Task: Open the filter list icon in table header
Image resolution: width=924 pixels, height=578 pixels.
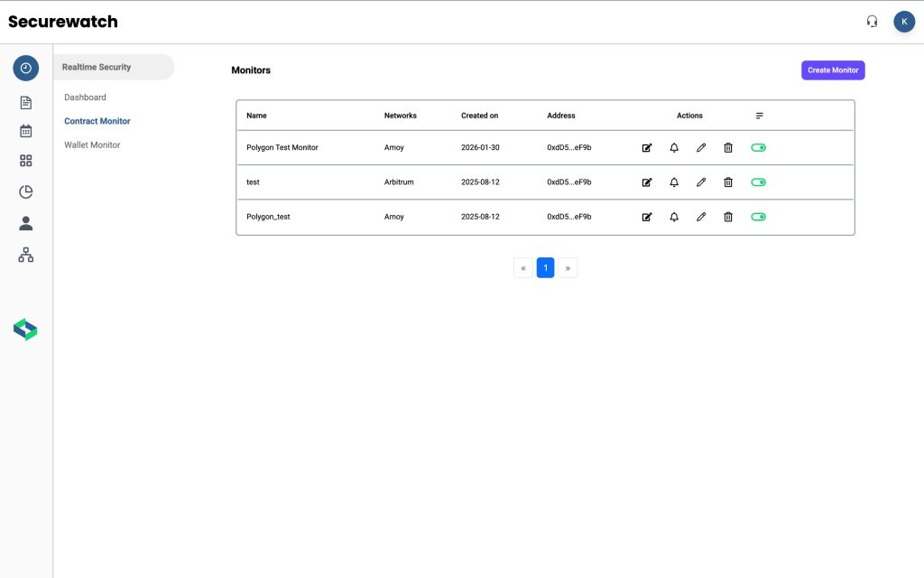Action: [760, 116]
